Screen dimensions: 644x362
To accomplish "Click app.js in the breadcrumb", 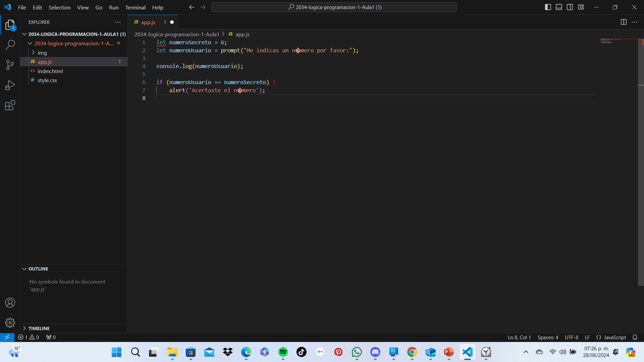I will point(243,34).
